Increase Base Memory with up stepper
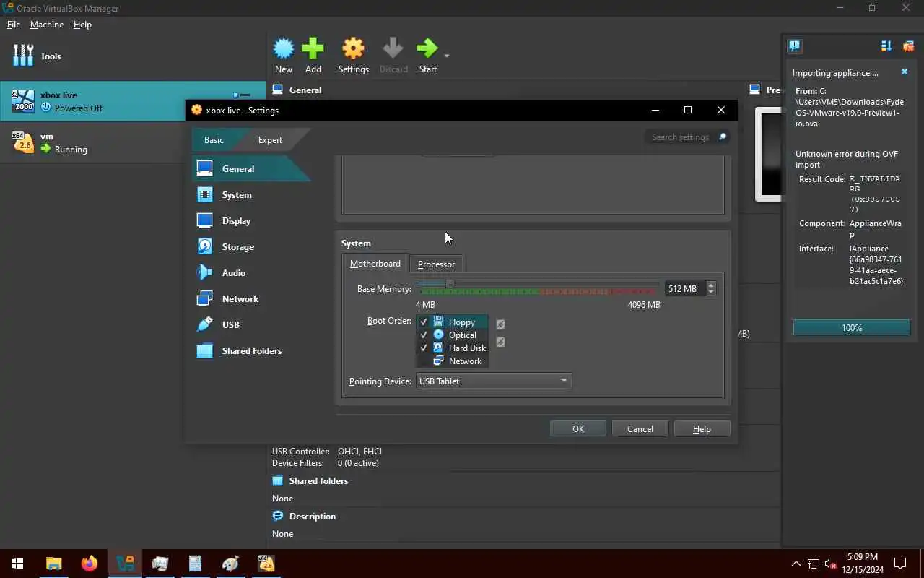Viewport: 924px width, 578px height. [711, 285]
